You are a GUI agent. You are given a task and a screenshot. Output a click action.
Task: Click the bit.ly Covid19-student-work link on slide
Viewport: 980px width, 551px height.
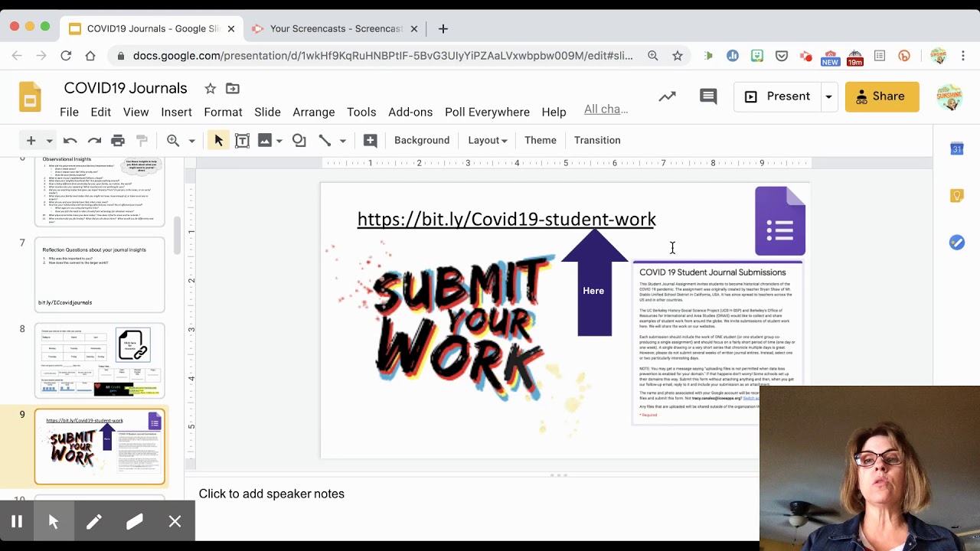point(506,219)
